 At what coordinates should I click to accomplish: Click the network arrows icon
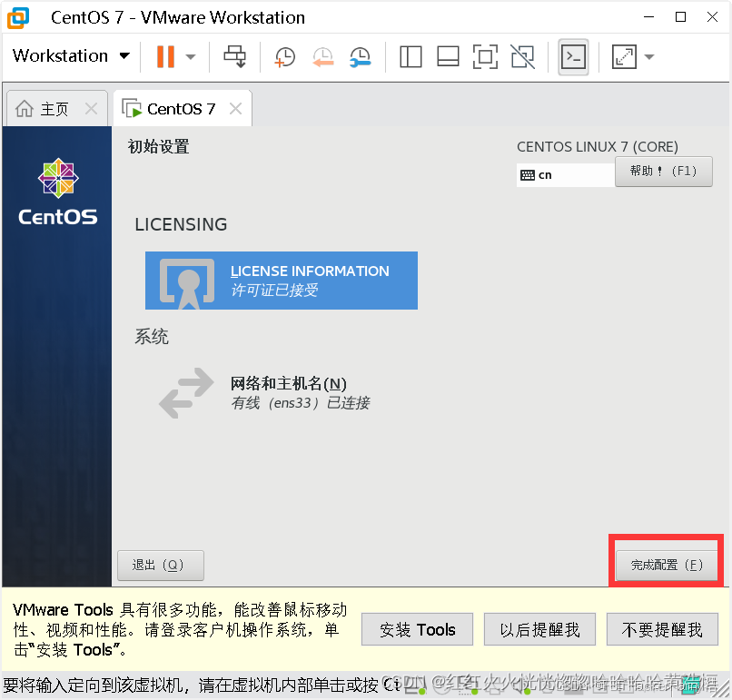coord(186,393)
